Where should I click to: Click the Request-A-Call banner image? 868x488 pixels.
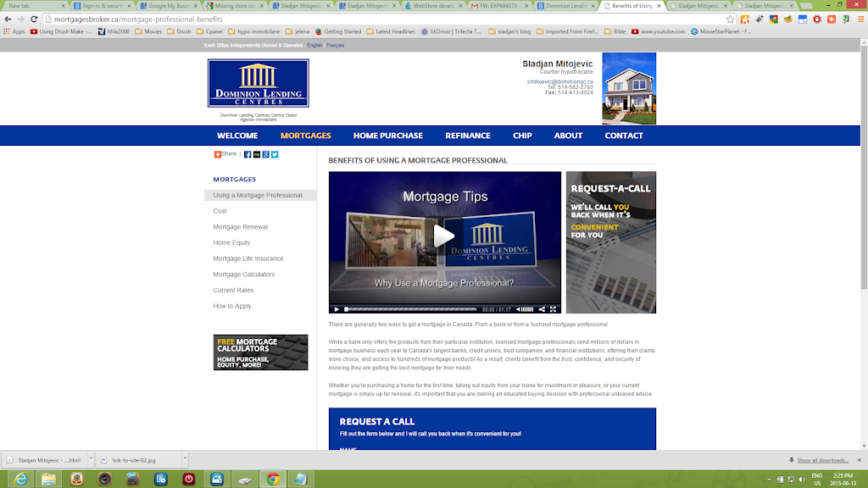point(610,242)
